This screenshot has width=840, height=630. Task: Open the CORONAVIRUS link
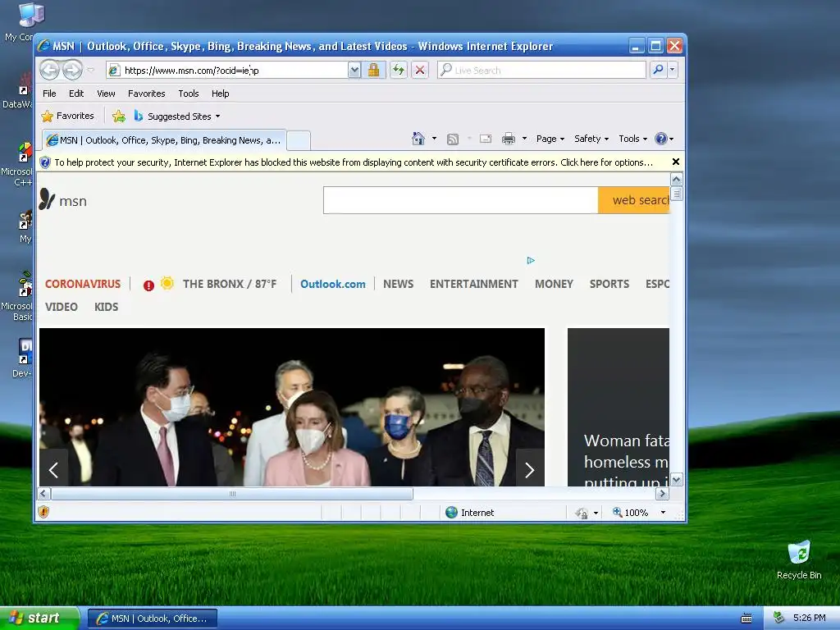(83, 284)
